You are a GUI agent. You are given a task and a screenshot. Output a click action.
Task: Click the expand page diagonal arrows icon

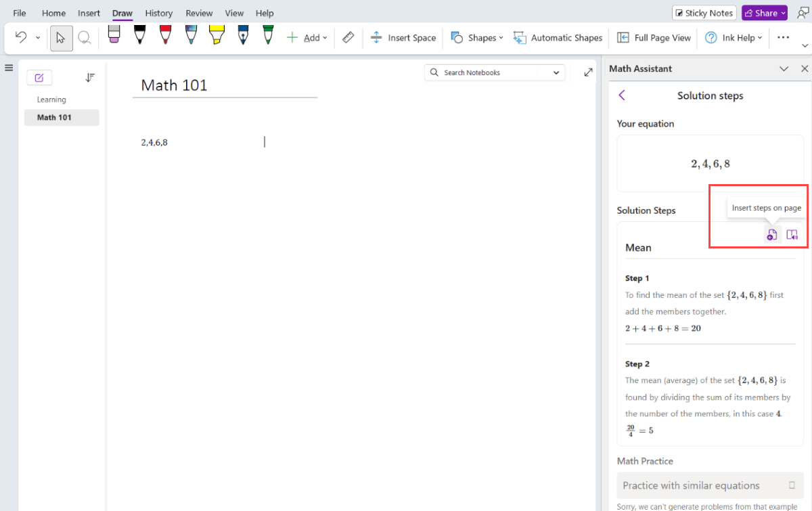click(588, 72)
